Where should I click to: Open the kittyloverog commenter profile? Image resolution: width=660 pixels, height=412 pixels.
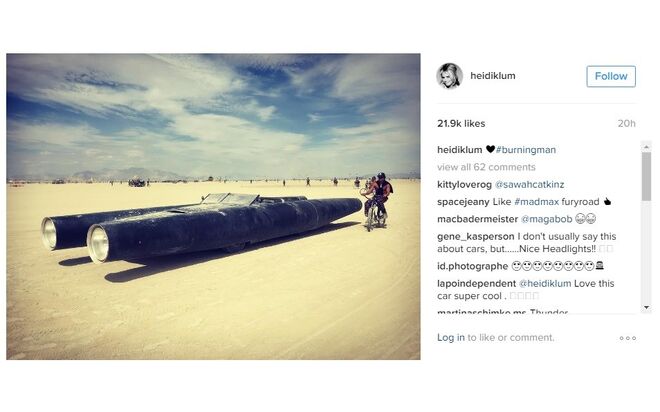[x=464, y=185]
